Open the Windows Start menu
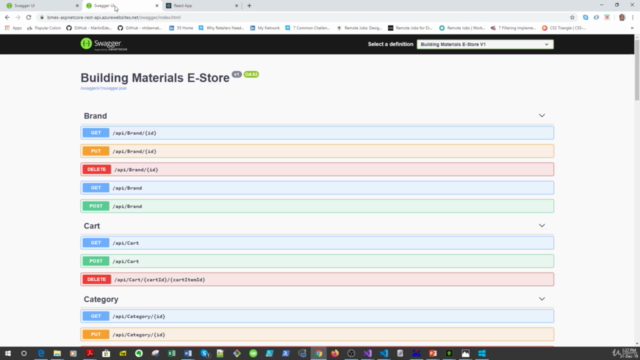Image resolution: width=640 pixels, height=360 pixels. [x=8, y=353]
